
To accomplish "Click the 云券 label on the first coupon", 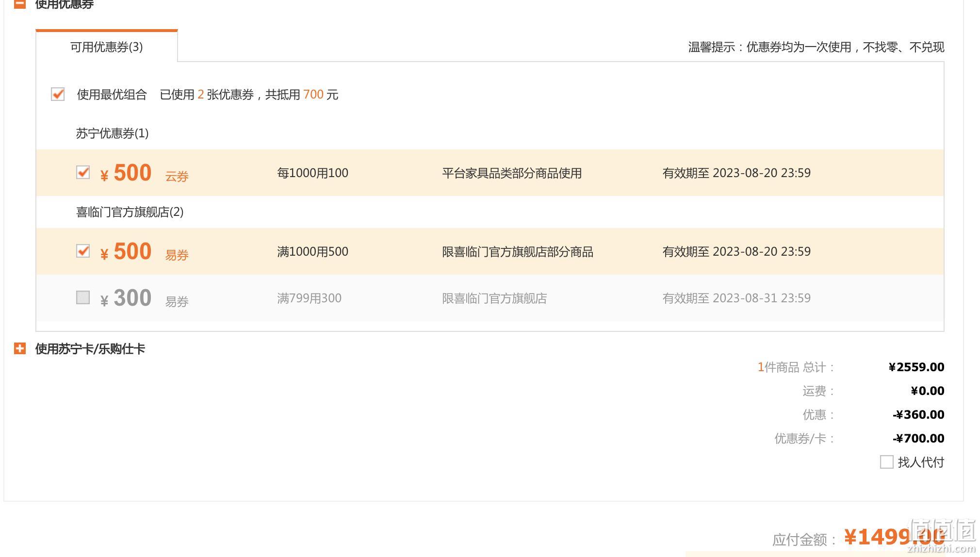I will tap(177, 177).
